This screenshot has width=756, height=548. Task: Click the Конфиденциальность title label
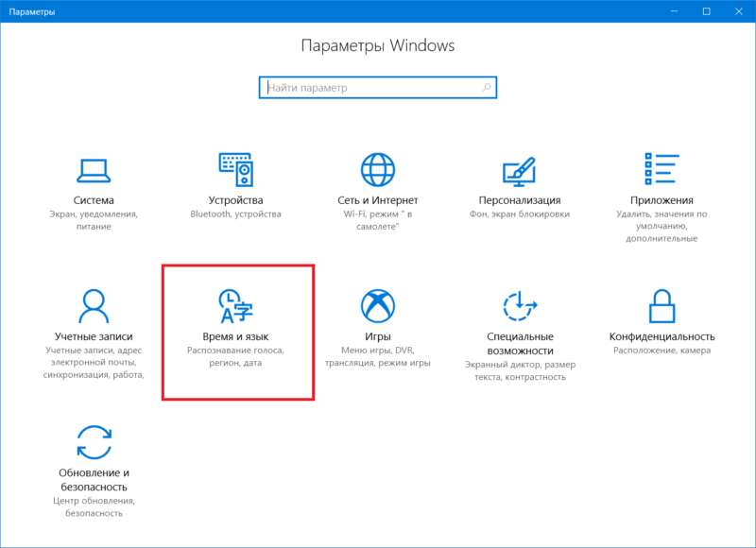point(661,336)
